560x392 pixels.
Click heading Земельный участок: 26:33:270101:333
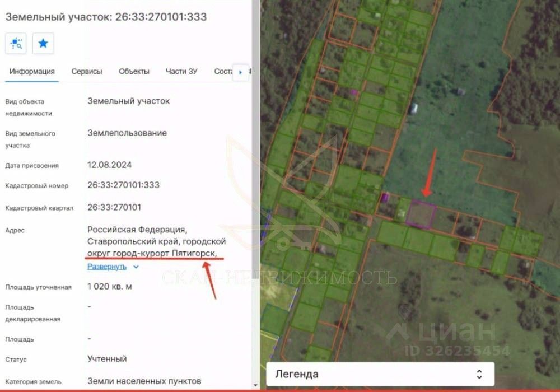click(106, 17)
